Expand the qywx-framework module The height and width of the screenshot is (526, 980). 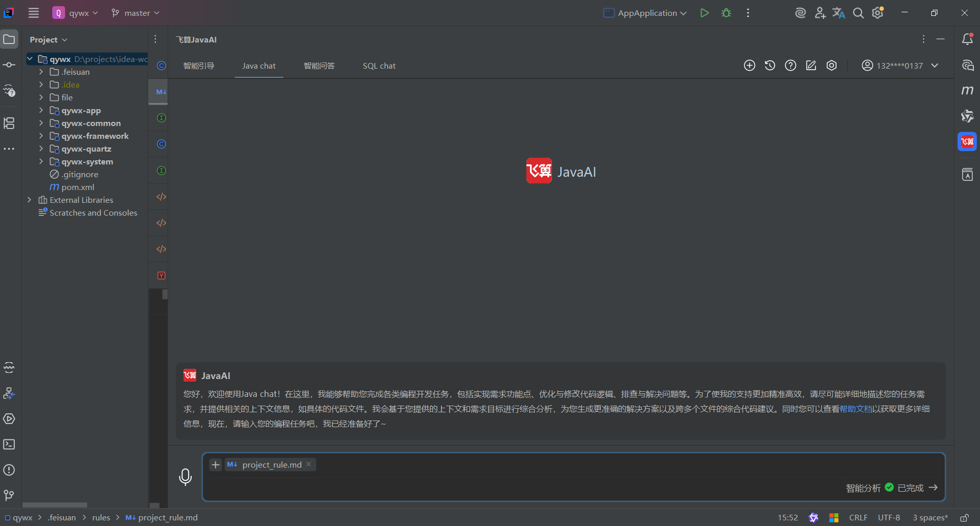point(41,136)
